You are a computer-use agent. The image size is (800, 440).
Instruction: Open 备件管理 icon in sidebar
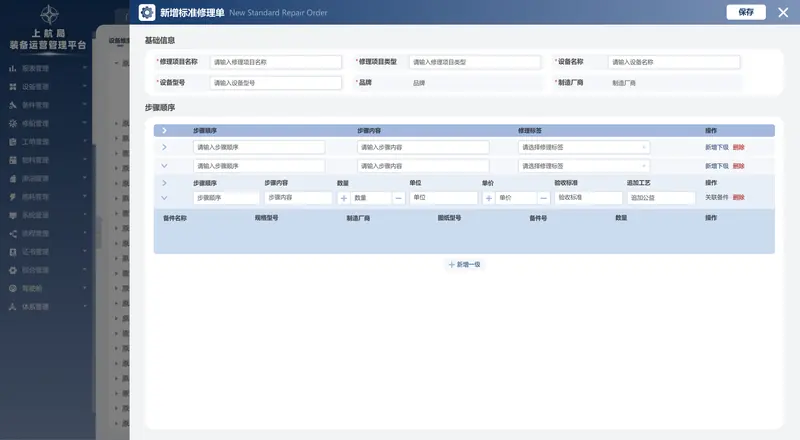(x=13, y=105)
